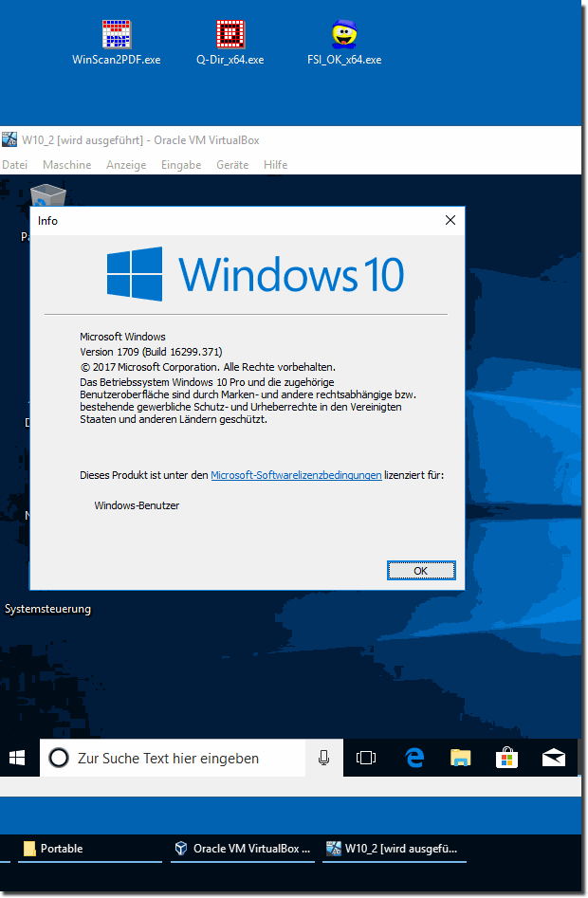Open Task View in guest taskbar
Screen dimensions: 588x898
tap(366, 758)
